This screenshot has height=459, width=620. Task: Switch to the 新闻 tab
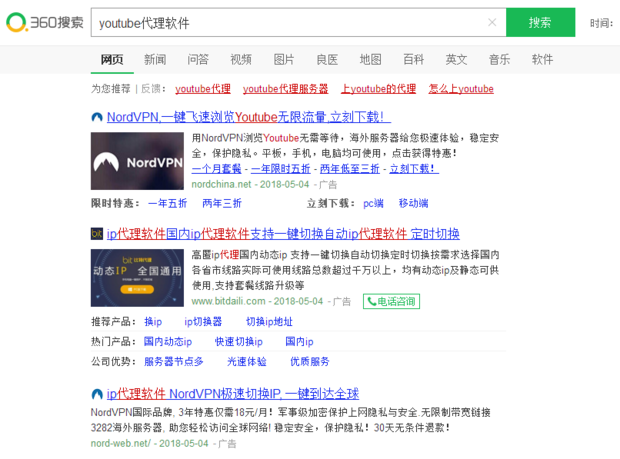click(x=155, y=60)
